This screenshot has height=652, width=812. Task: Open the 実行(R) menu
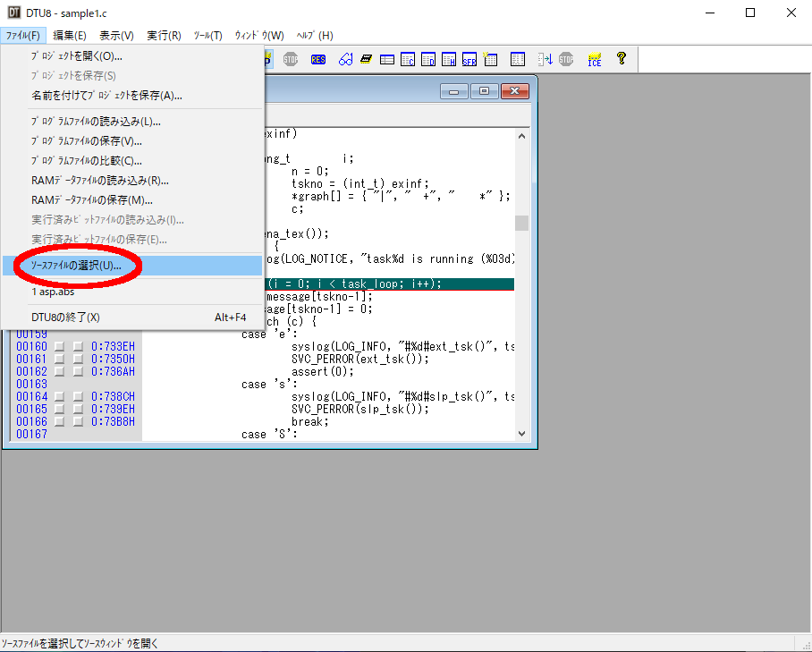point(164,35)
